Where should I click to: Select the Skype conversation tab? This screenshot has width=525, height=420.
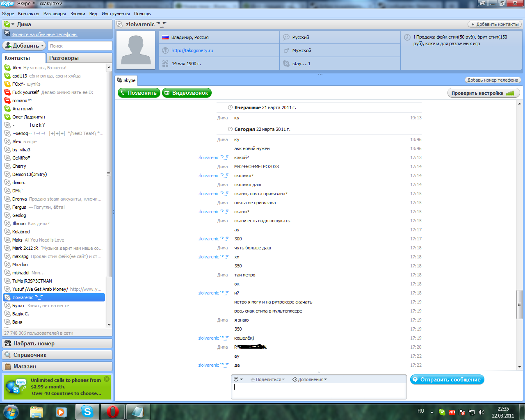click(126, 80)
